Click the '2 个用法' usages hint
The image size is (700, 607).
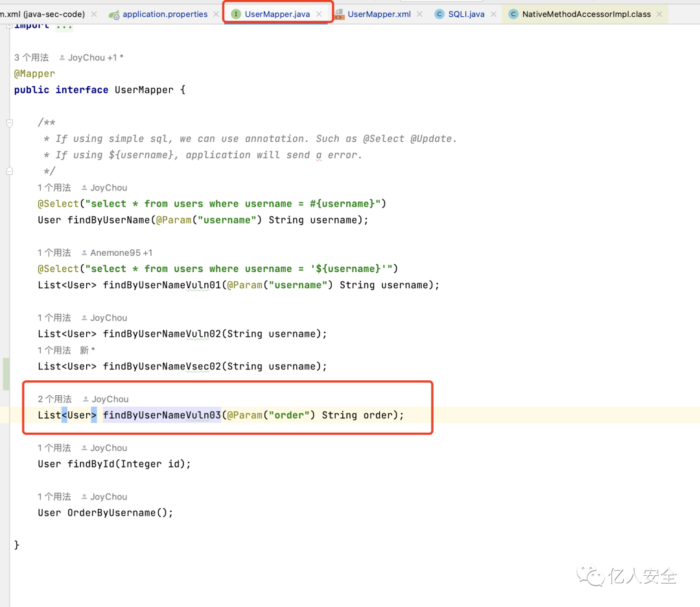point(54,399)
